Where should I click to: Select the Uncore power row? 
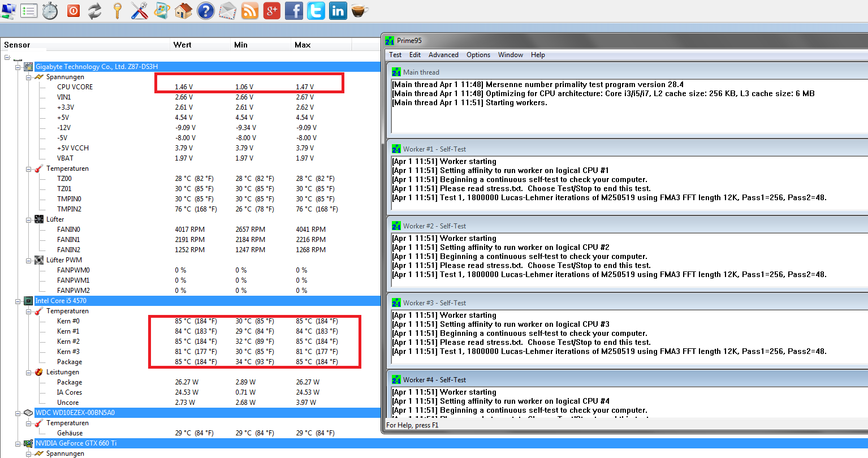click(x=191, y=403)
